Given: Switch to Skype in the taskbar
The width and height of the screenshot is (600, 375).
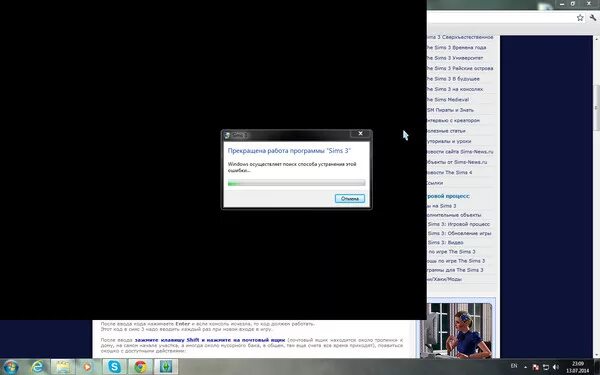Looking at the screenshot, I should (x=114, y=367).
